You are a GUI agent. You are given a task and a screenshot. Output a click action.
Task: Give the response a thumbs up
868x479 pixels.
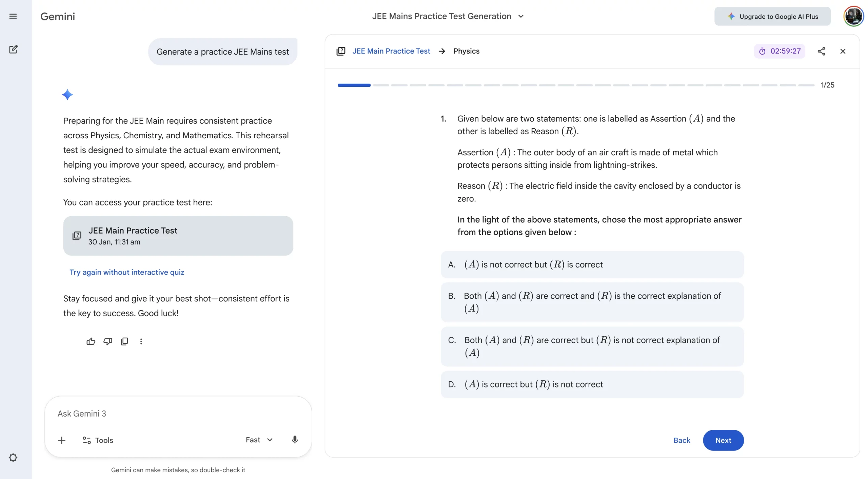tap(90, 341)
